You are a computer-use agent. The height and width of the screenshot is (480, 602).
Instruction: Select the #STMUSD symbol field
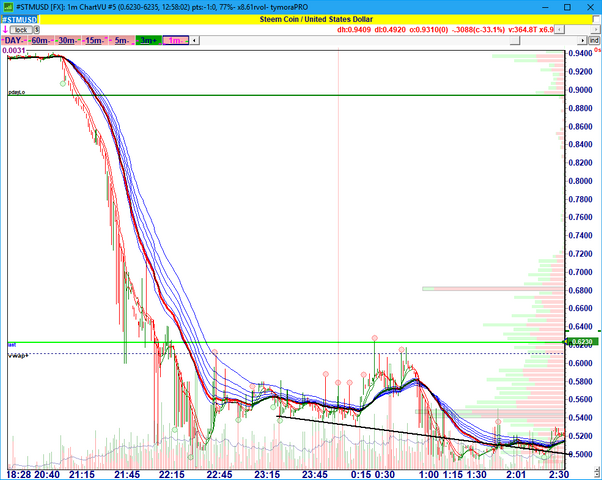19,19
